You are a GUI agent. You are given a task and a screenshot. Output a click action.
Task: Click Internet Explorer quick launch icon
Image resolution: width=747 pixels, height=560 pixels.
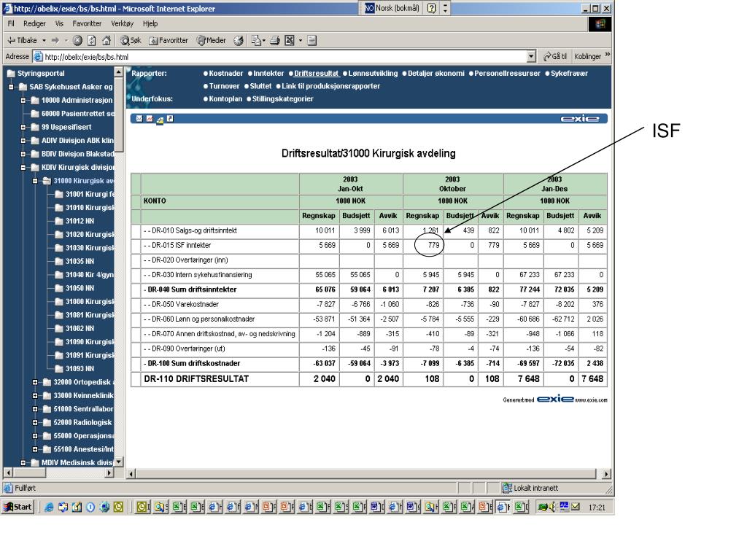[x=49, y=507]
